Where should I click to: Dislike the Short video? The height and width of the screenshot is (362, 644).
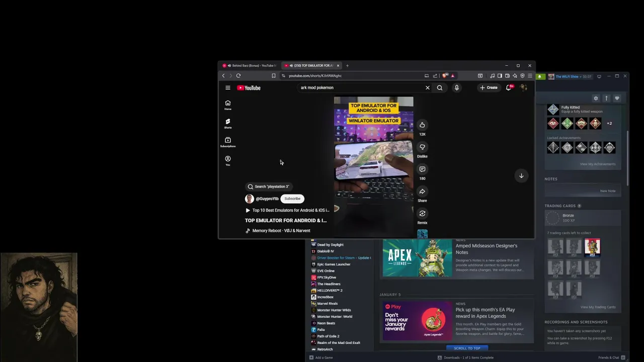(x=422, y=147)
